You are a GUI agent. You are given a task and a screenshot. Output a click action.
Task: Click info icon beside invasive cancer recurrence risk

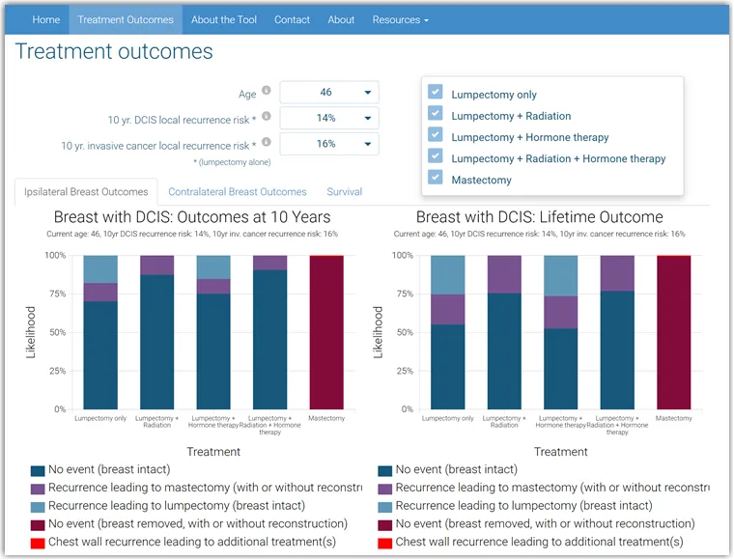tap(267, 142)
